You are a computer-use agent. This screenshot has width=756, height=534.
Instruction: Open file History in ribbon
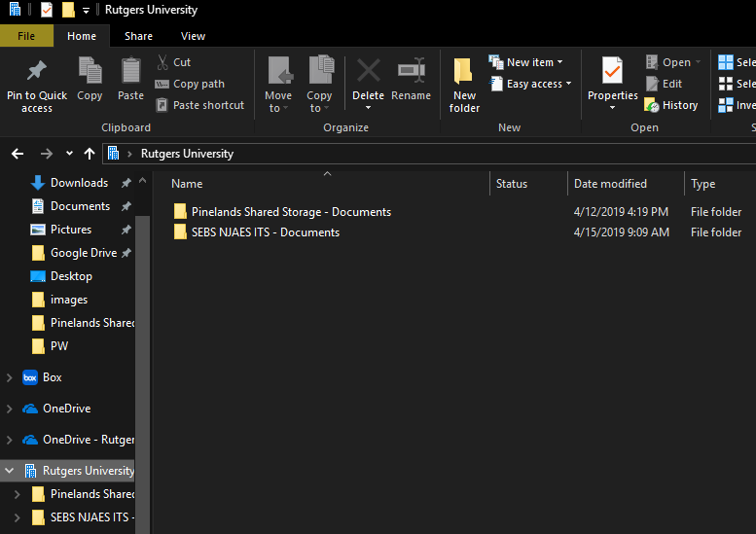click(x=671, y=105)
